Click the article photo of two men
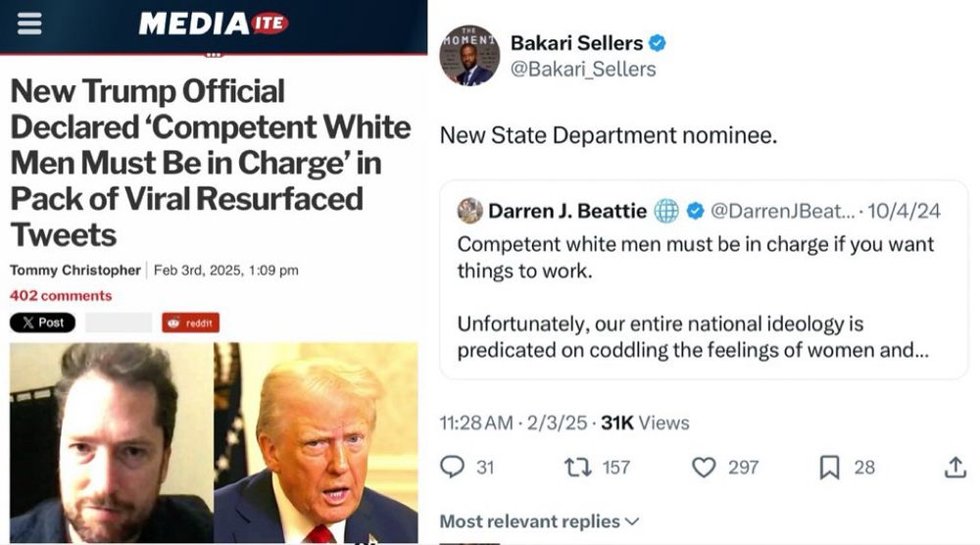Viewport: 980px width, 545px height. click(214, 442)
